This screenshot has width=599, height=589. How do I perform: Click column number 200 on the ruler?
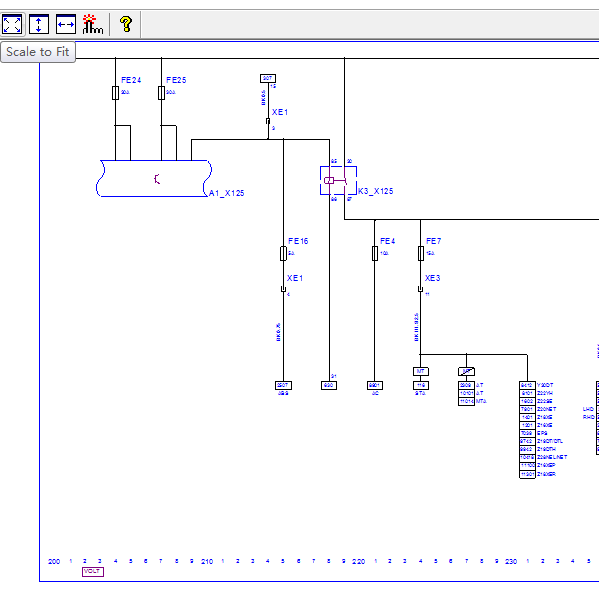pos(54,561)
